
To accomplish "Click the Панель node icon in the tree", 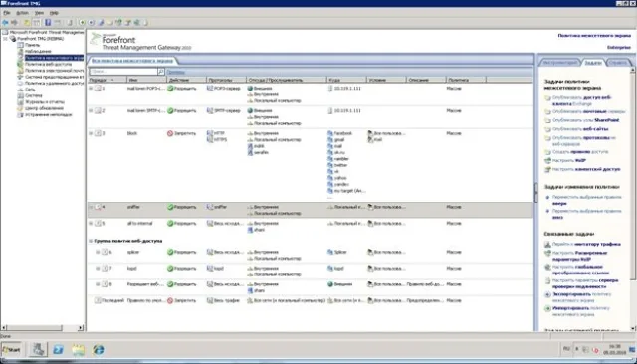I will point(20,45).
